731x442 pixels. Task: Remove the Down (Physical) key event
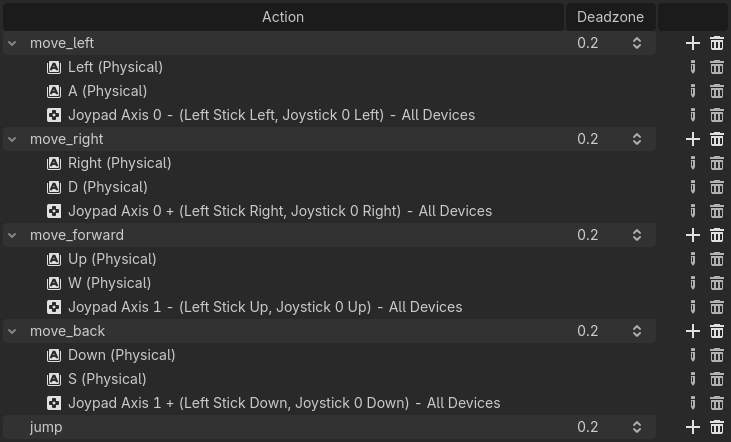[x=717, y=355]
